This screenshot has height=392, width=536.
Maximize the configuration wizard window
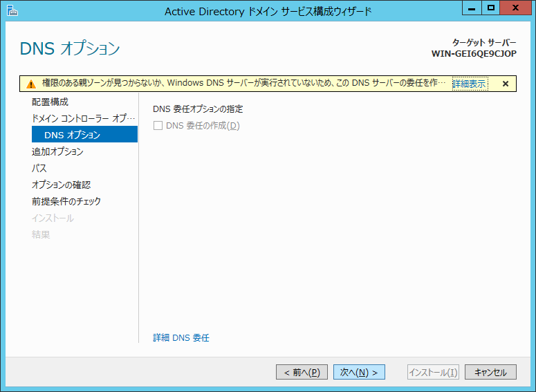click(490, 9)
